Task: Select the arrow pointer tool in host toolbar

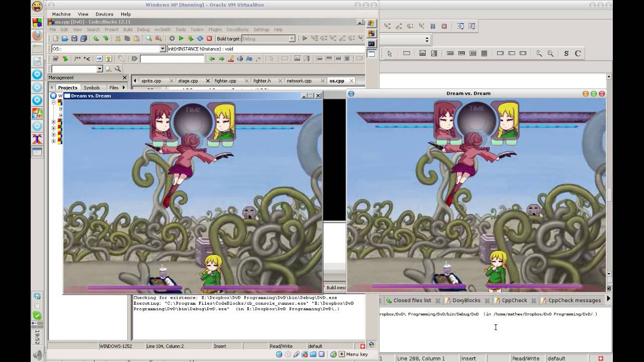Action: pyautogui.click(x=389, y=53)
